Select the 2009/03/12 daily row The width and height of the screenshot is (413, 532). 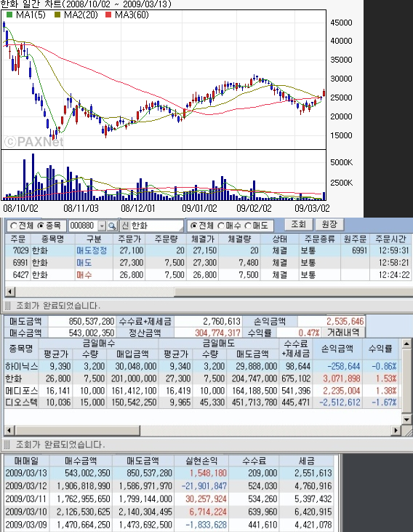tap(169, 486)
